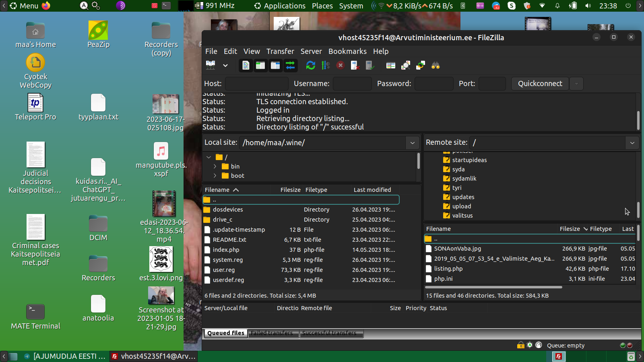Sort local files by Last modified
The image size is (644, 362).
(372, 190)
